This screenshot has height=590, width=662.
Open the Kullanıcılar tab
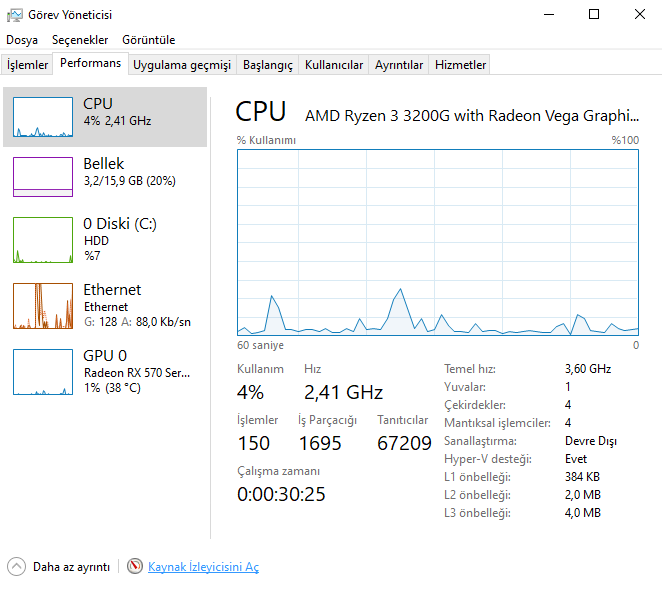pos(334,65)
